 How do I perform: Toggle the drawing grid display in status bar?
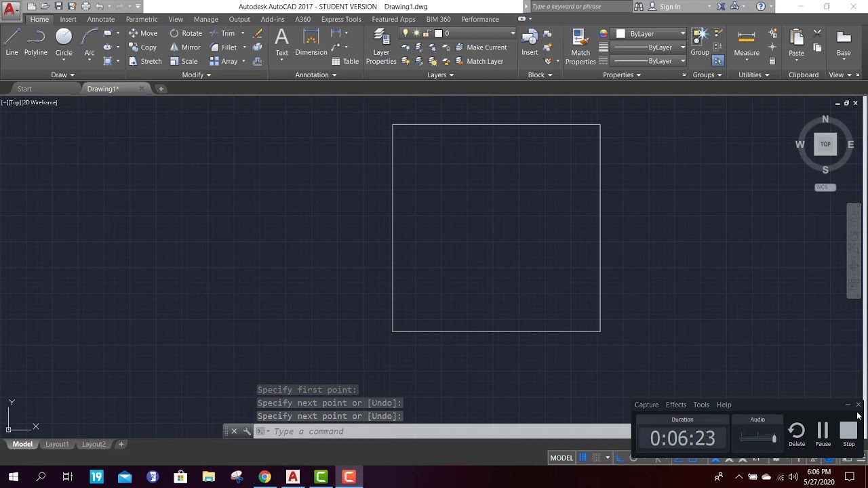583,457
